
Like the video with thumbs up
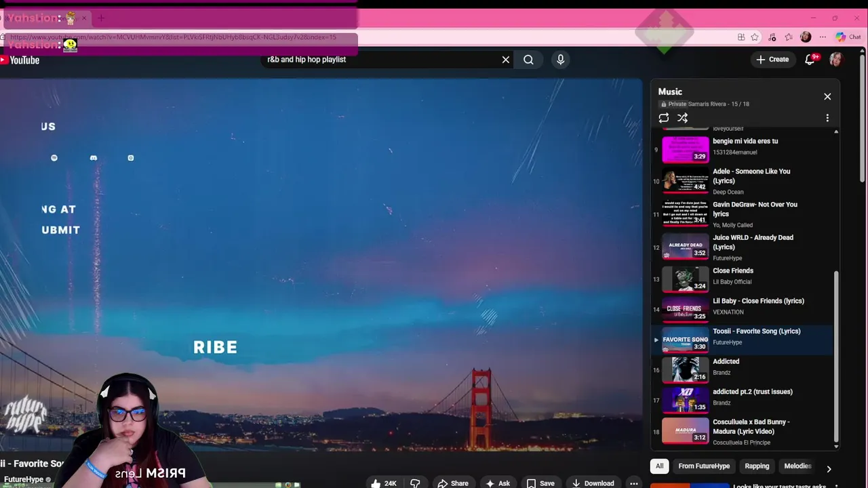(384, 483)
